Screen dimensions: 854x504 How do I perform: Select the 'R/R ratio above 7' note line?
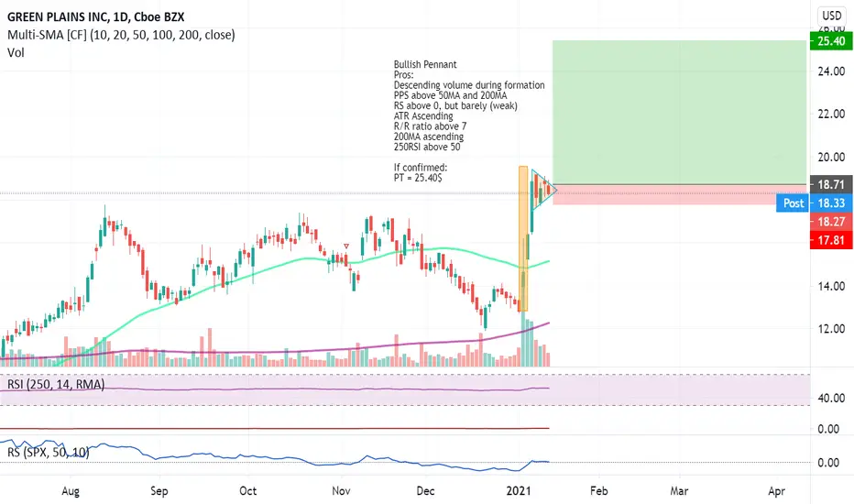431,126
